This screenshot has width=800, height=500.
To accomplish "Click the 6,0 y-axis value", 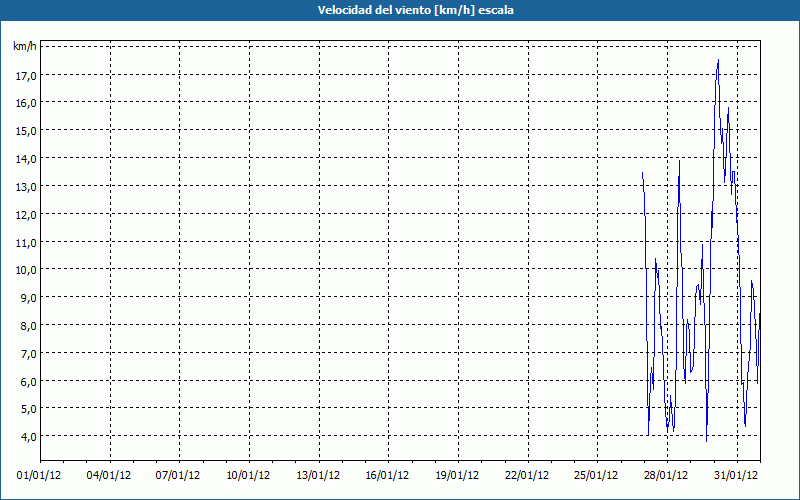I will coord(29,382).
